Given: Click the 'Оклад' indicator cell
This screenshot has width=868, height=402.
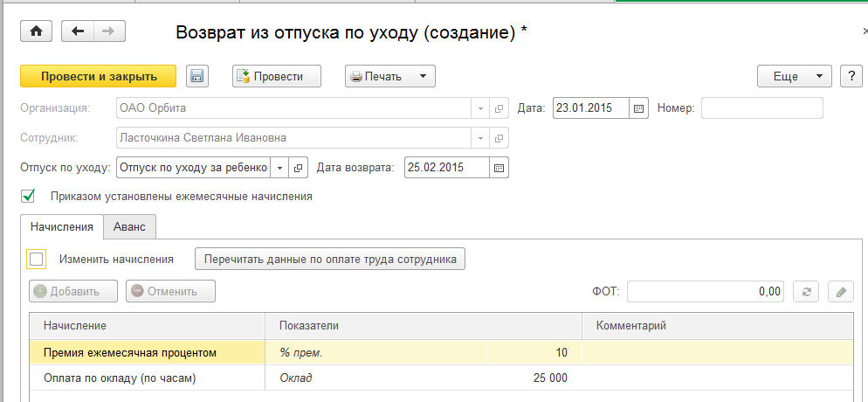Looking at the screenshot, I should point(375,378).
